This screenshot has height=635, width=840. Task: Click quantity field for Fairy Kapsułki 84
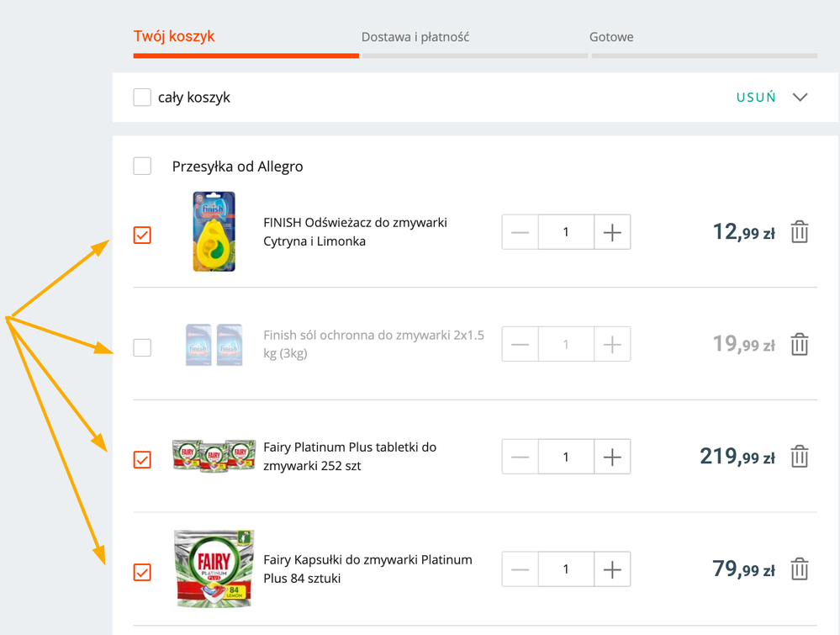pos(566,569)
